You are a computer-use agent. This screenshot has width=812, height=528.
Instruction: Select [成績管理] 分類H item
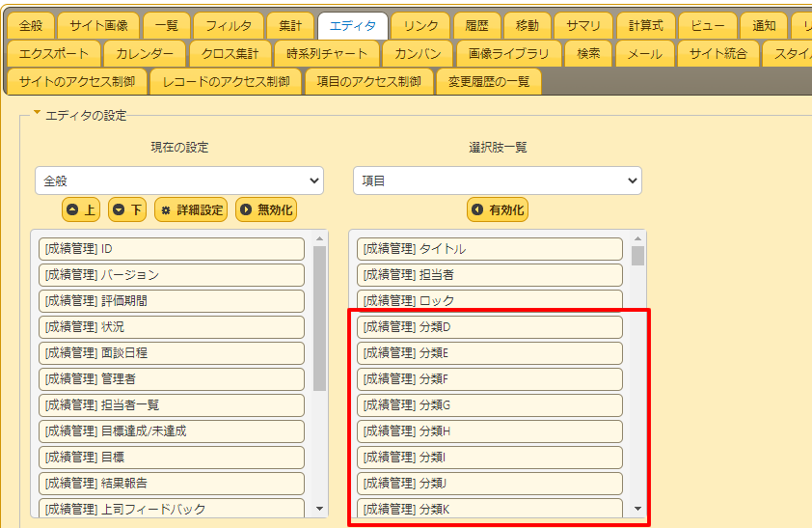[490, 431]
